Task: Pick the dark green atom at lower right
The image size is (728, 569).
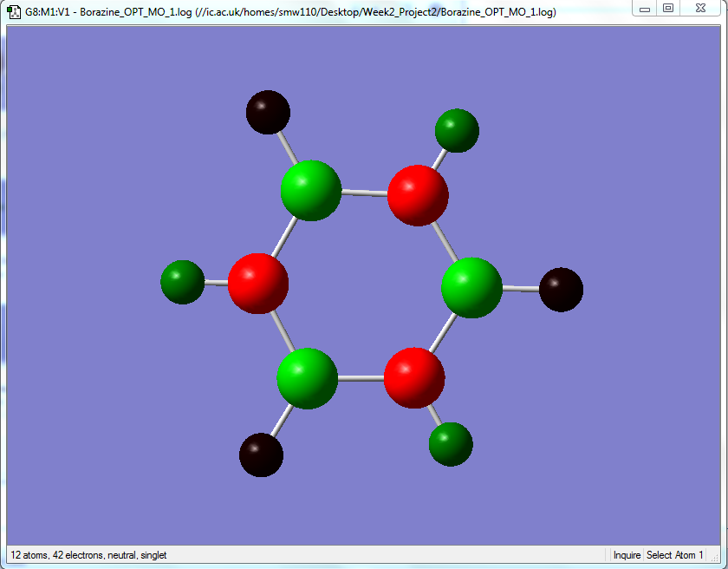Action: (x=451, y=444)
